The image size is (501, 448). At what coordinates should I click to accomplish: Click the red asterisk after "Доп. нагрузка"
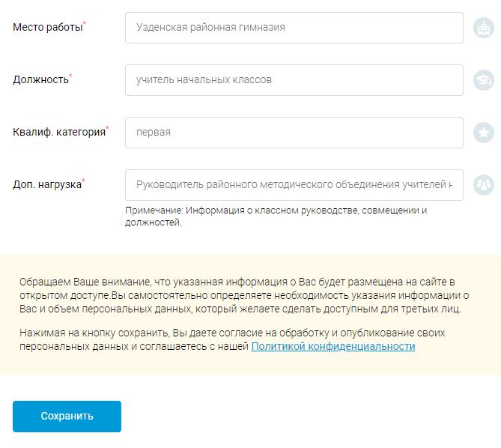(84, 181)
